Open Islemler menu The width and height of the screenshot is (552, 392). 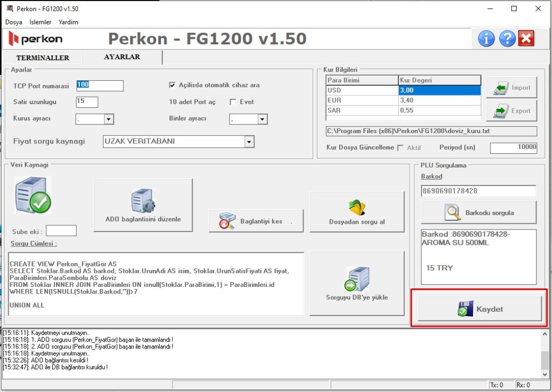pos(40,22)
